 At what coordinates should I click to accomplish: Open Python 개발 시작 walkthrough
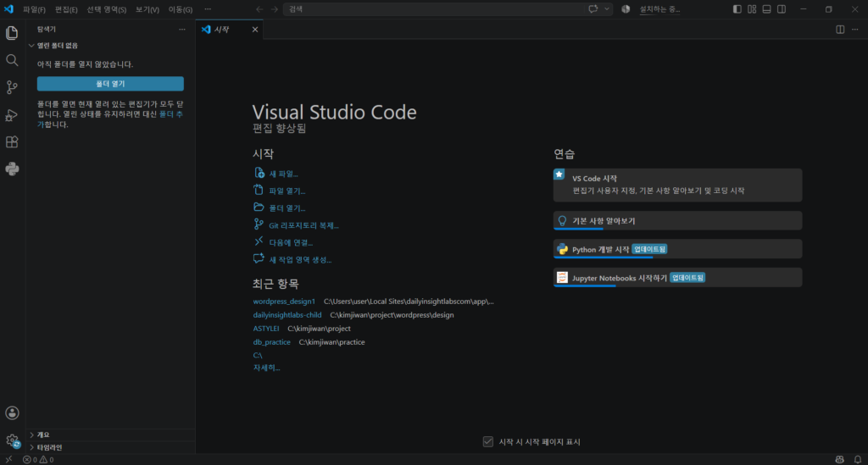(677, 249)
